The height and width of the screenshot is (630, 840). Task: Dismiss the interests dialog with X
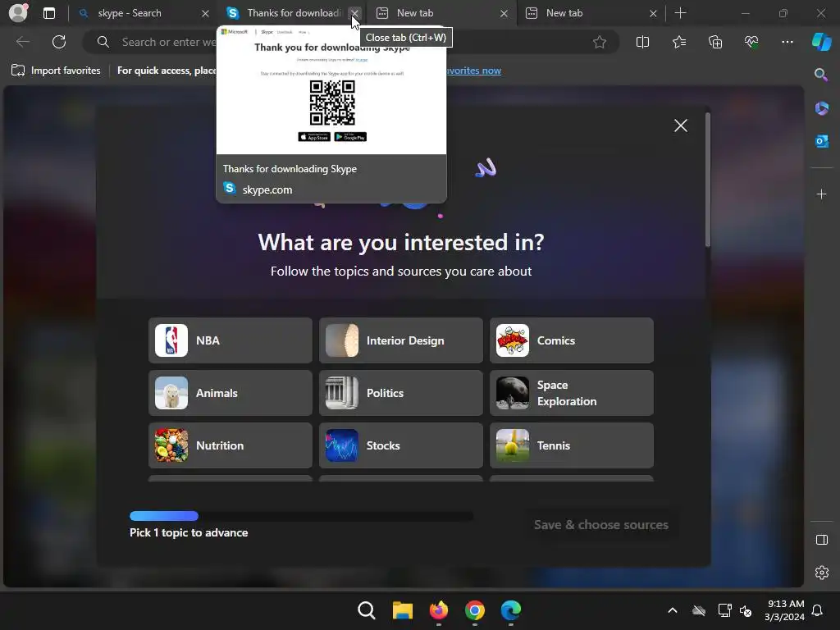(680, 126)
